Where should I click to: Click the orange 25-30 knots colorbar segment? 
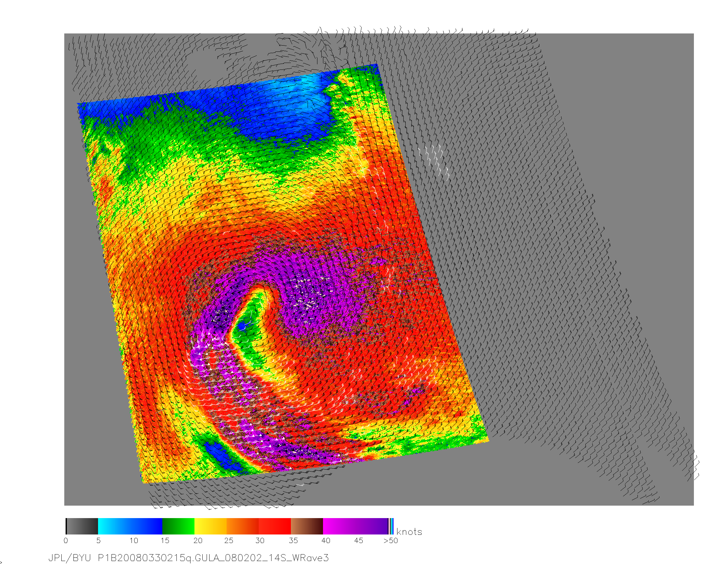point(243,526)
